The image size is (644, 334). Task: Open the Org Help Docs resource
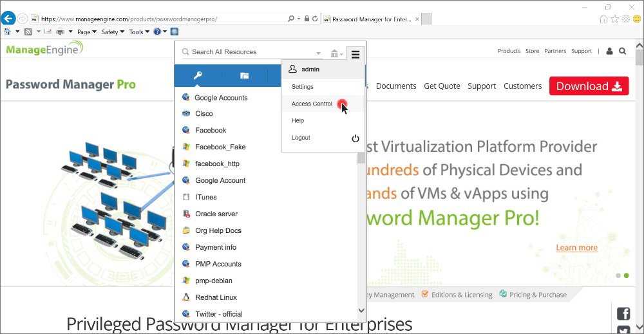point(218,230)
